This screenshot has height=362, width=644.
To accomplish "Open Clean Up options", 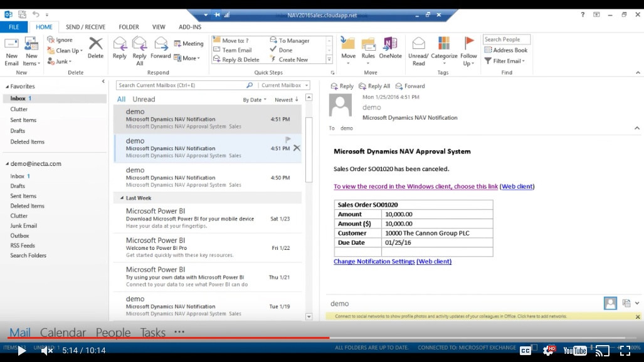I will click(x=65, y=51).
